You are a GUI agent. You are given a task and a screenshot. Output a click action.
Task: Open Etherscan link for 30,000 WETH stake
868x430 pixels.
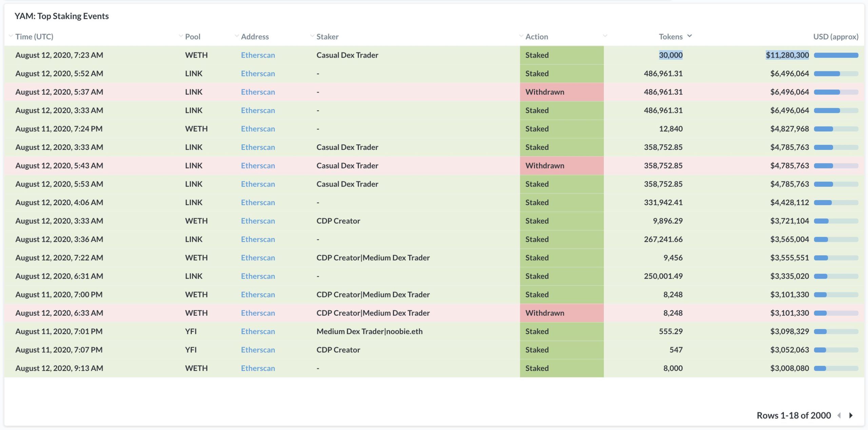pos(258,55)
